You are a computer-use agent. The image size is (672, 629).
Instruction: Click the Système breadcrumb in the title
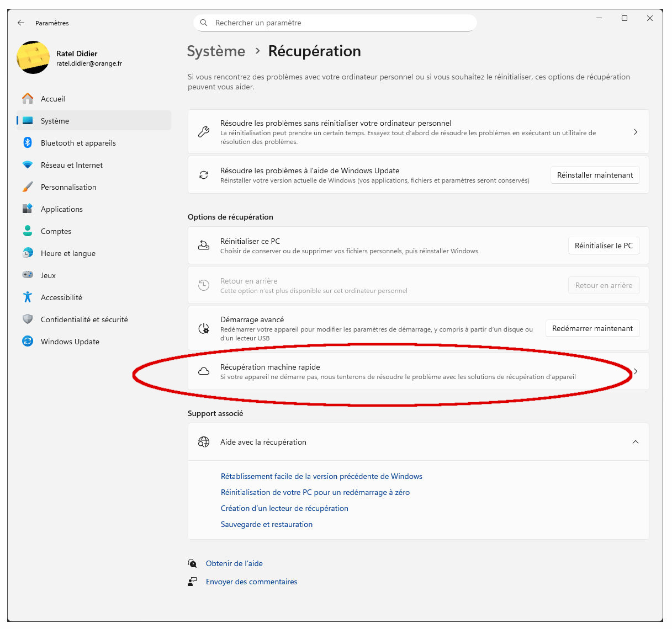(x=216, y=51)
